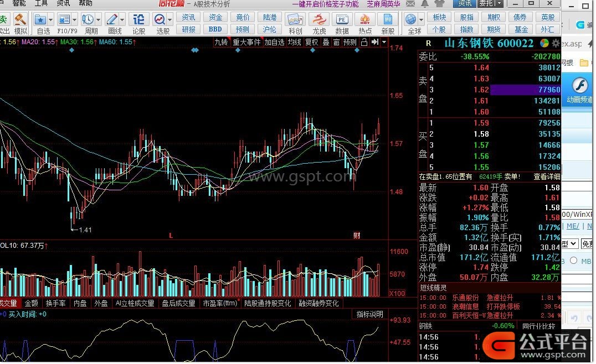Click the BBD button

click(215, 29)
